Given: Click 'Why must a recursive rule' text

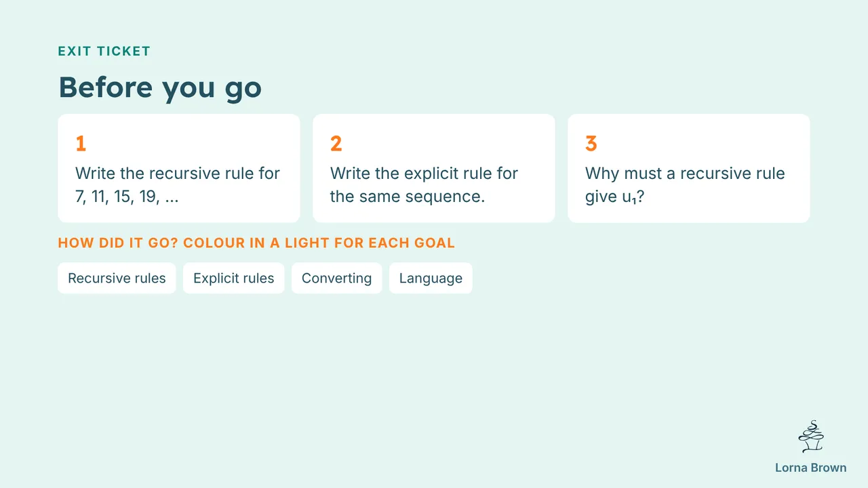Looking at the screenshot, I should click(x=685, y=174).
